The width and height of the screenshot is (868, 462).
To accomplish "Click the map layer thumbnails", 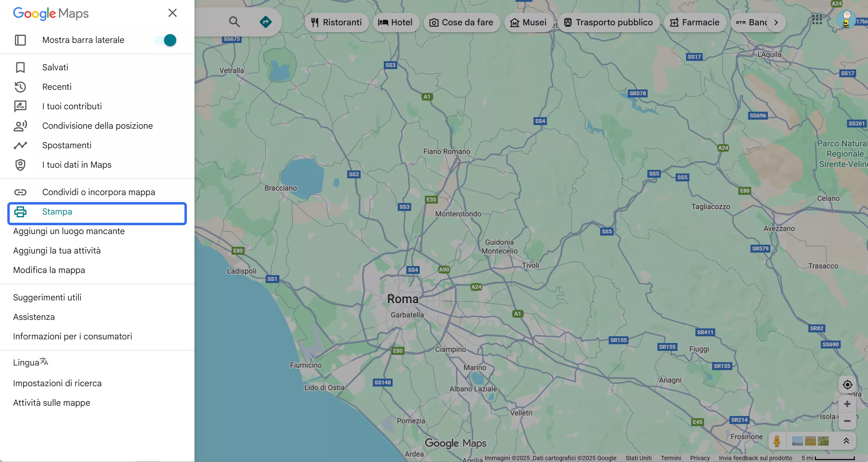I will (x=810, y=441).
